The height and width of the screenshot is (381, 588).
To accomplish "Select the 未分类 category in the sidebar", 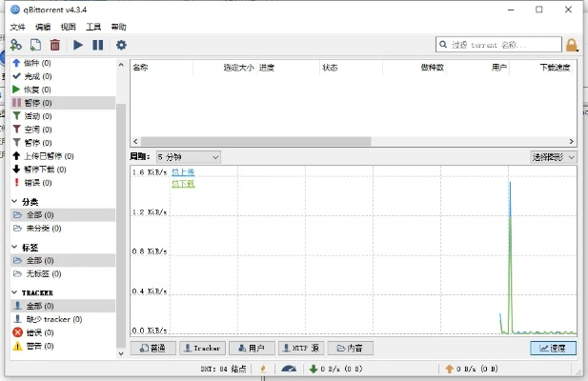I will (38, 229).
